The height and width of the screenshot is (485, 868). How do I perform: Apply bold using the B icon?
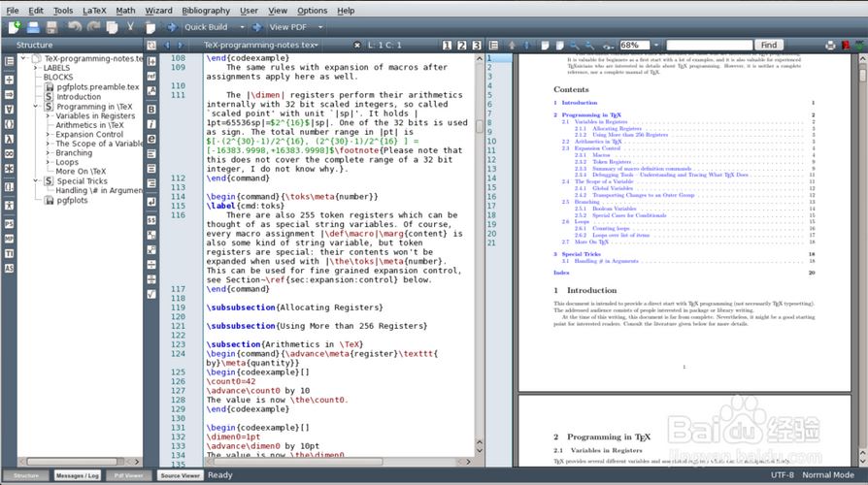tap(151, 110)
